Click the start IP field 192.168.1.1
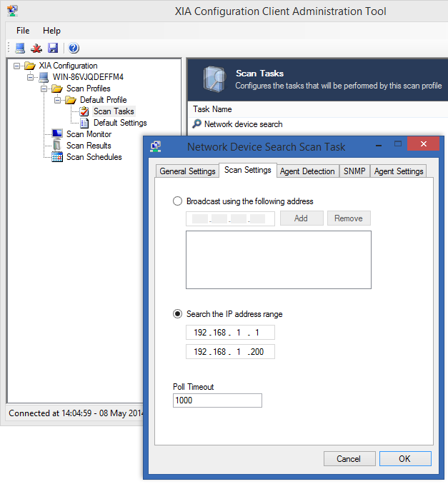The width and height of the screenshot is (448, 484). pos(230,333)
